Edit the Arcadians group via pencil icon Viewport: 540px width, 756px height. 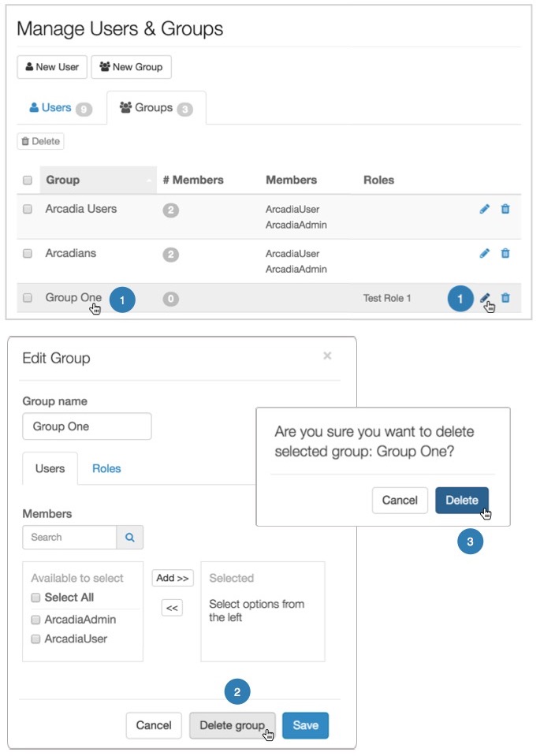click(x=485, y=254)
